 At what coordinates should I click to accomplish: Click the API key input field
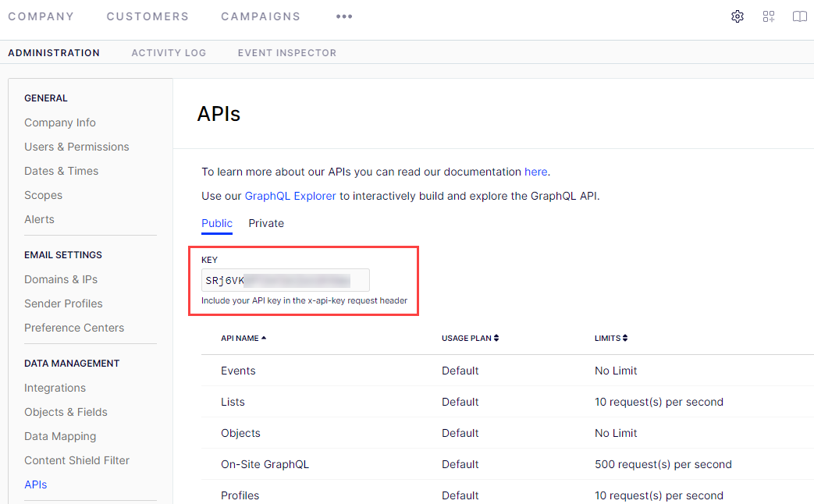coord(285,280)
